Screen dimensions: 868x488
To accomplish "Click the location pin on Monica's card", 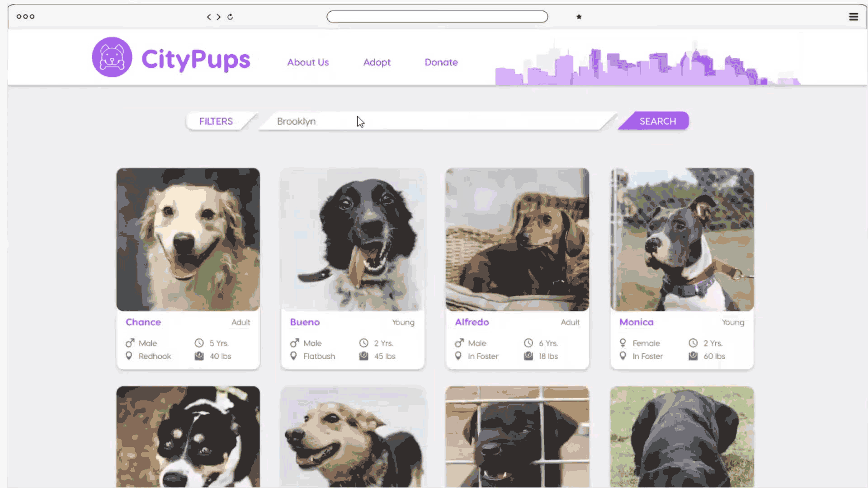I will click(x=623, y=356).
